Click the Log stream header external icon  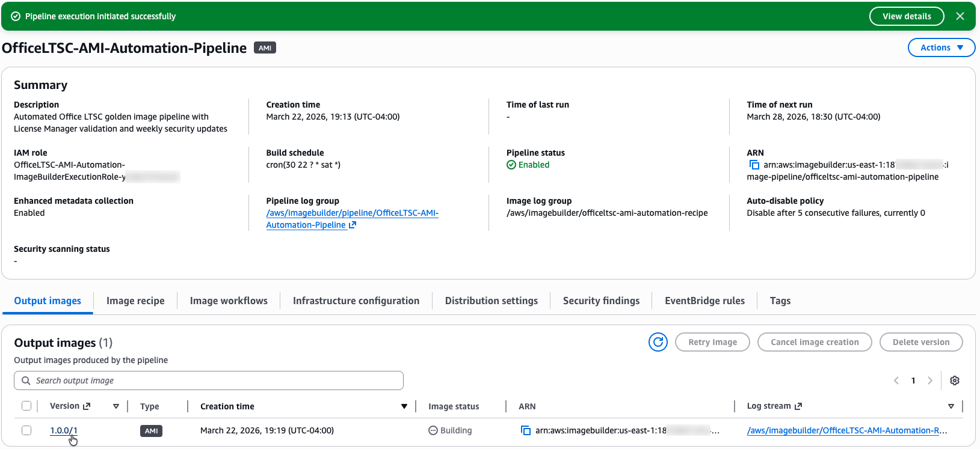coord(798,406)
